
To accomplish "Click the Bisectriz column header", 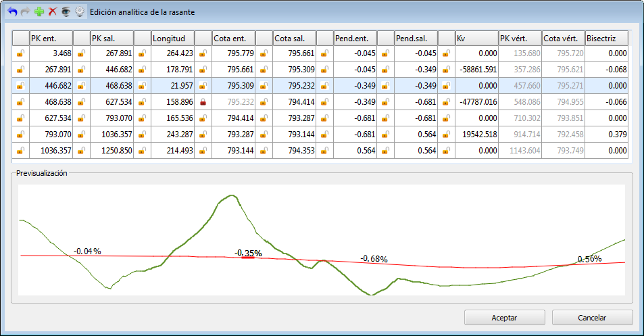I will click(605, 38).
